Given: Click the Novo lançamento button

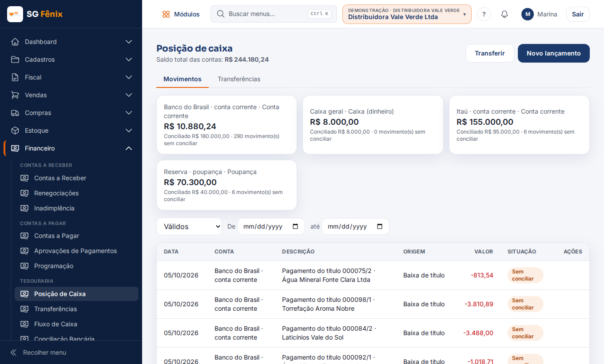Looking at the screenshot, I should tap(554, 53).
